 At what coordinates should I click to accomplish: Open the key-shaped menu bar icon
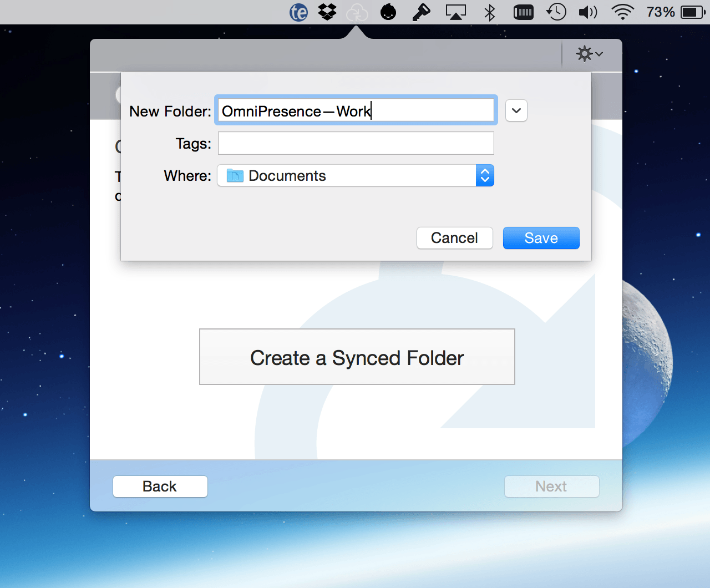pos(421,12)
